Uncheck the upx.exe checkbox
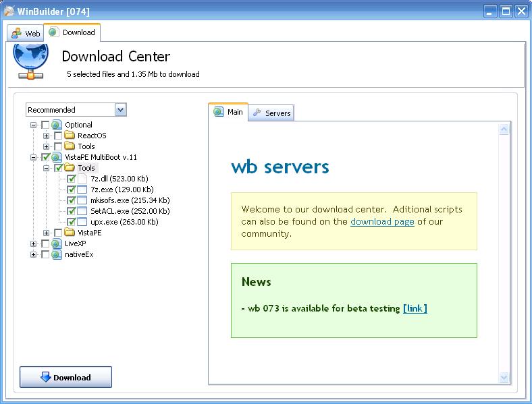Screen dimensions: 532x404 pyautogui.click(x=71, y=222)
